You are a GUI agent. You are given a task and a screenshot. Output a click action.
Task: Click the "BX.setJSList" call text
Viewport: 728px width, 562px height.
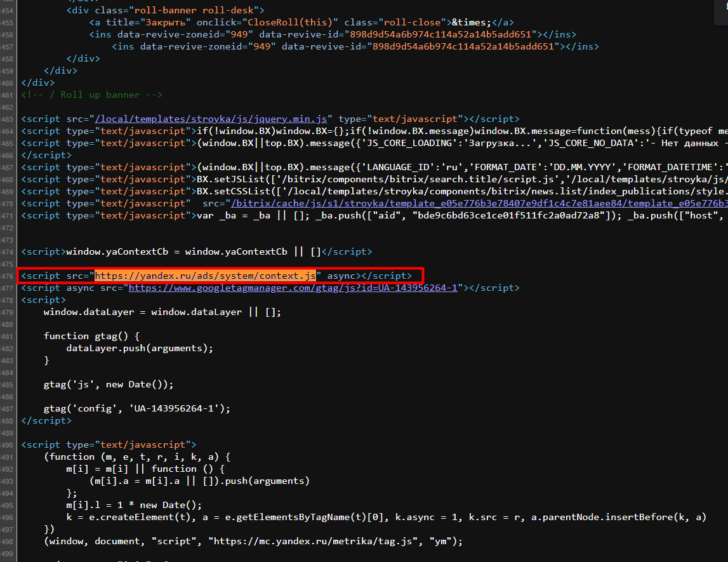point(231,179)
